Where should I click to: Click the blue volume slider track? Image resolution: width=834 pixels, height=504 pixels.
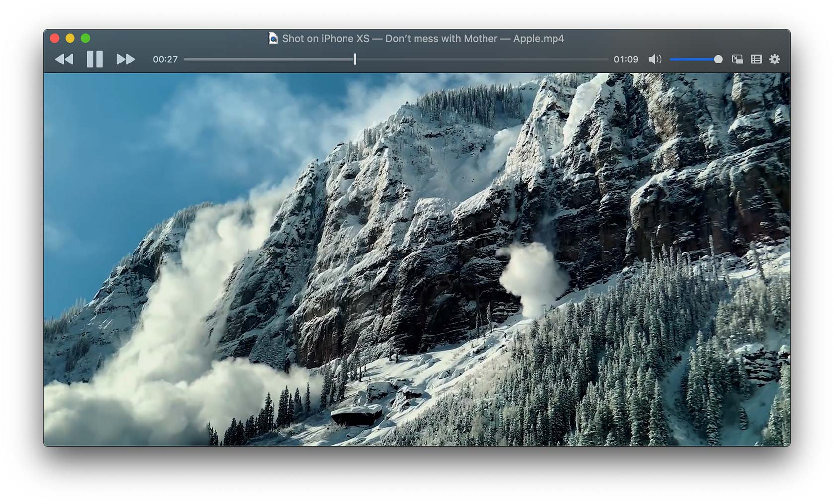click(x=692, y=59)
